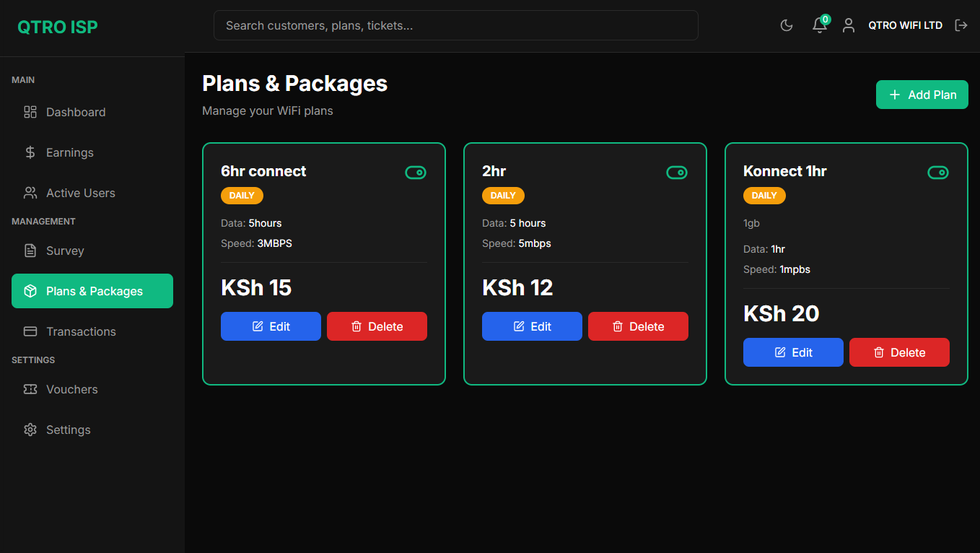The image size is (980, 553).
Task: Edit the Konnect 1hr plan
Action: (793, 352)
